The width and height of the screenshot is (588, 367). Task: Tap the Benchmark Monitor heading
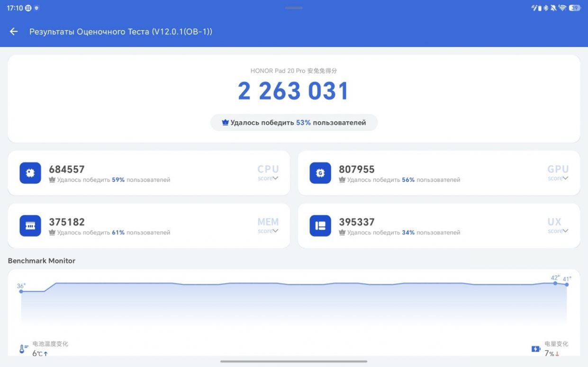point(42,261)
